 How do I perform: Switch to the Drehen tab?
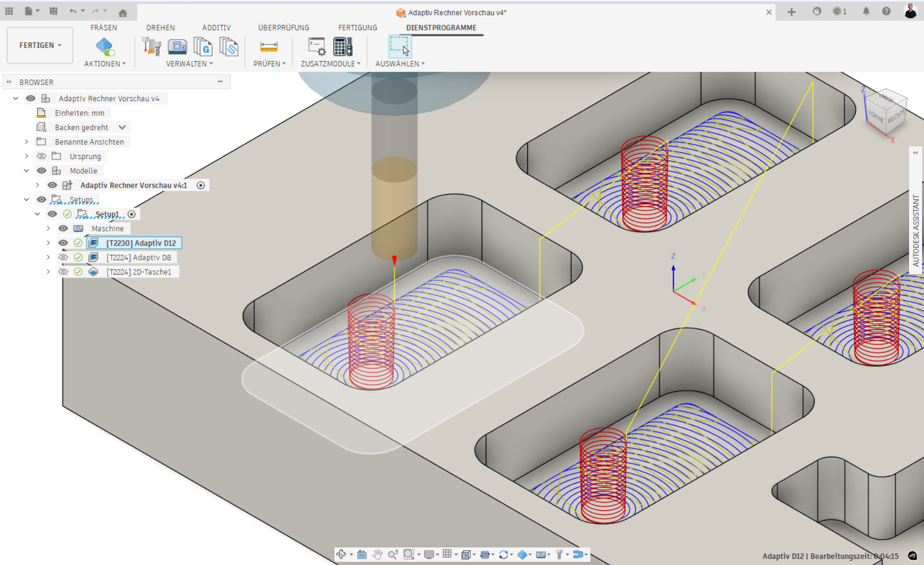tap(160, 28)
